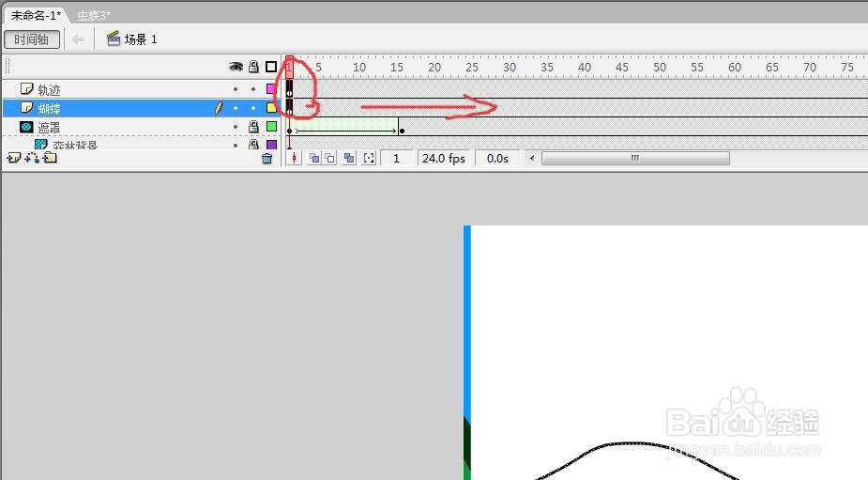Hide the masked background layer

click(236, 145)
